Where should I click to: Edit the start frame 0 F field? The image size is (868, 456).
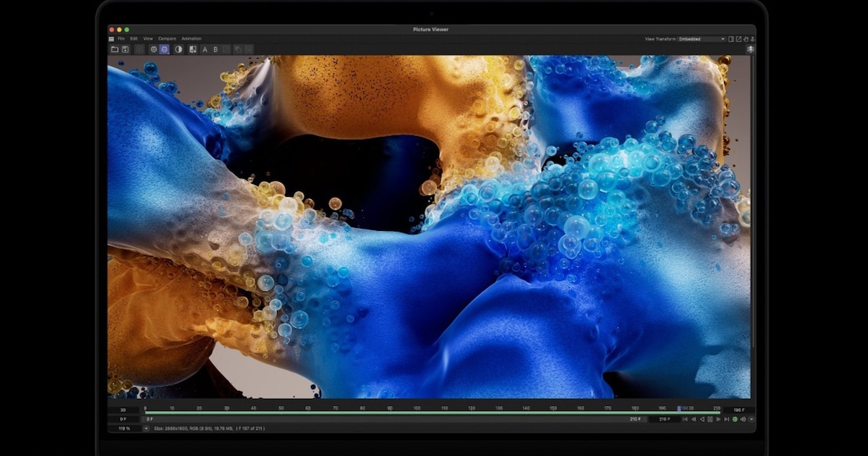click(123, 419)
